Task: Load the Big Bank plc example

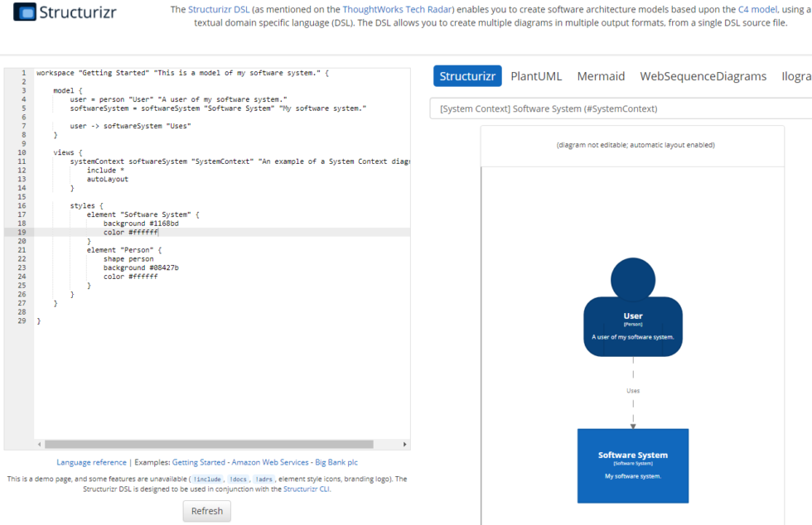Action: click(x=336, y=462)
